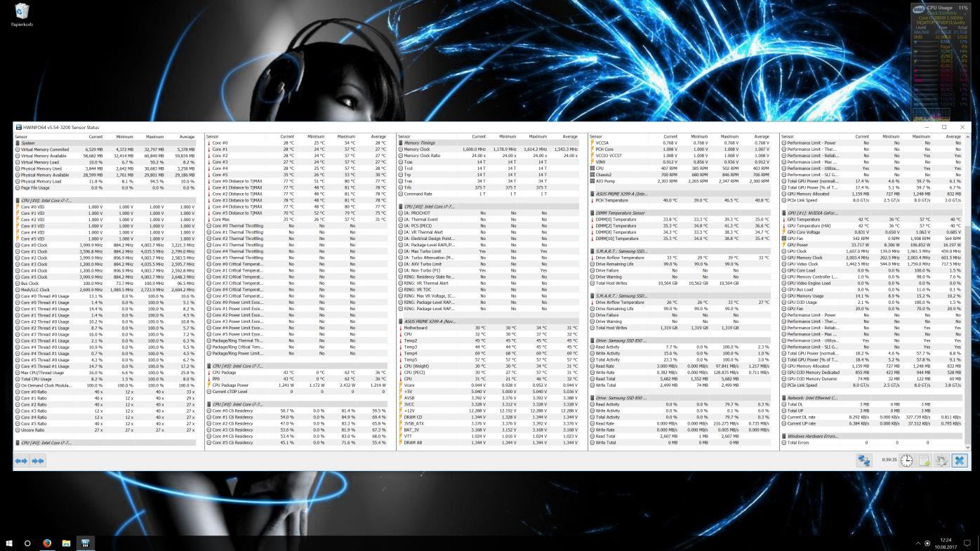980x551 pixels.
Task: Select the Total CPU Usage row
Action: click(x=105, y=379)
